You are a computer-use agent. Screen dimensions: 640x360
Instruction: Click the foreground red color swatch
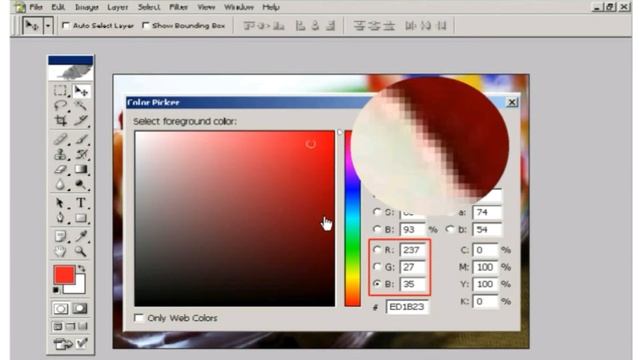coord(63,274)
